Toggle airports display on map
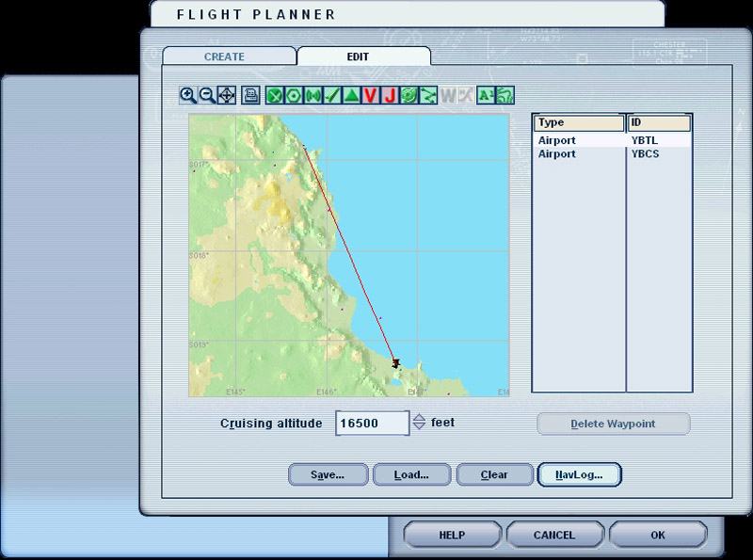Screen dimensions: 753x560 275,94
